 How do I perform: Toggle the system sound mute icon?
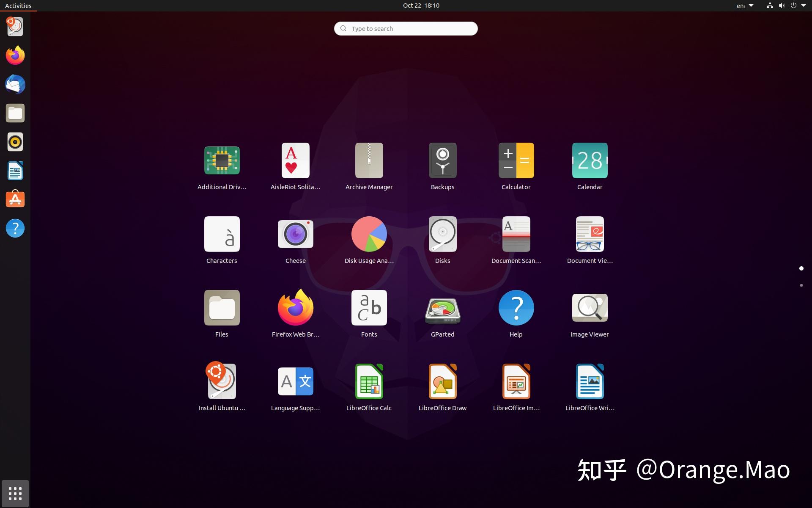click(782, 5)
